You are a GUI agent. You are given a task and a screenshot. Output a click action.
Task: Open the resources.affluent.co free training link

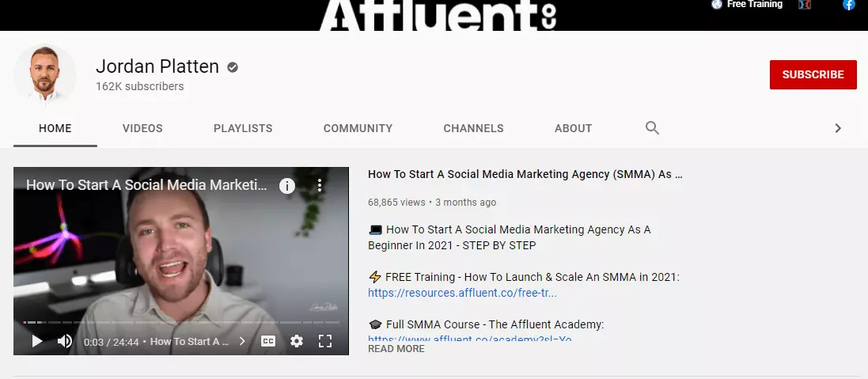[462, 293]
